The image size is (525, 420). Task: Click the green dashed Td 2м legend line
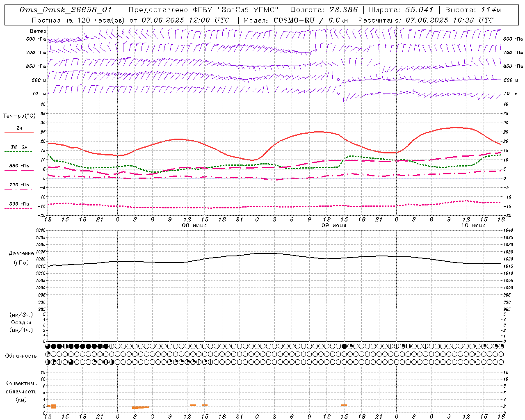coord(18,152)
